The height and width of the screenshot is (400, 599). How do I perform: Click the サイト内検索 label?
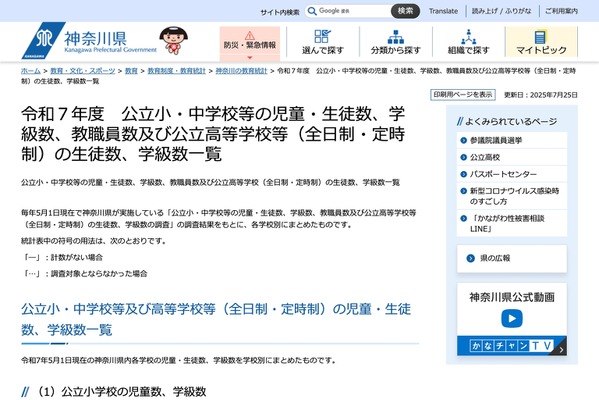point(280,12)
